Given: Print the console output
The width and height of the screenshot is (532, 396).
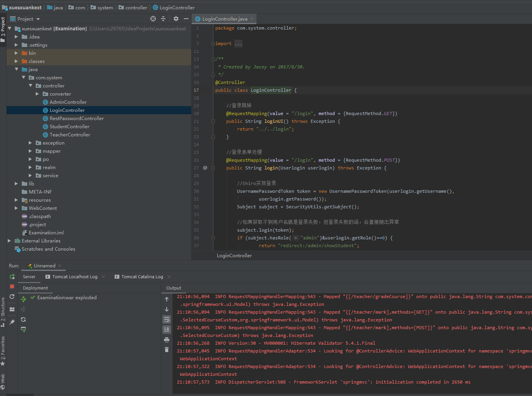Looking at the screenshot, I should point(167,340).
